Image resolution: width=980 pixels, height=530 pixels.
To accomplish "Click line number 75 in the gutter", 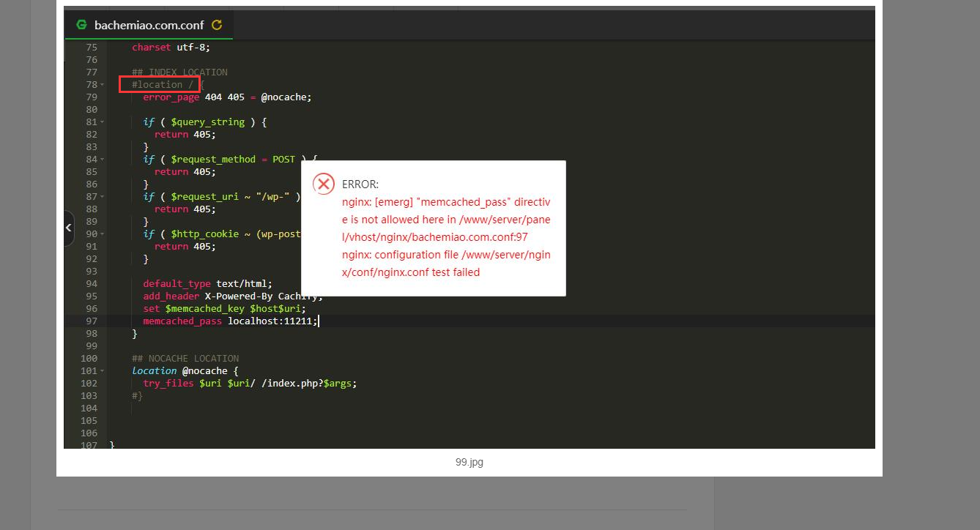I will click(91, 48).
